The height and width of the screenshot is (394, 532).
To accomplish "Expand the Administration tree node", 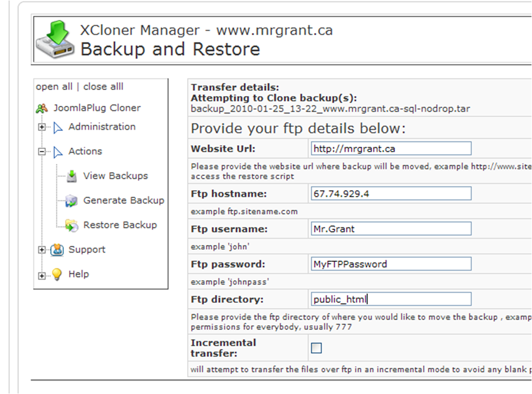I will point(42,127).
